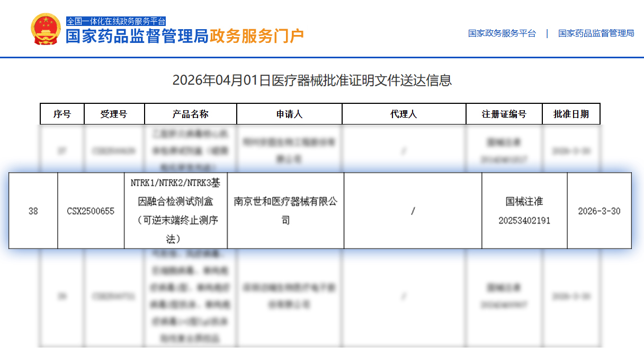
Task: Click the 代理人 column header
Action: [404, 113]
